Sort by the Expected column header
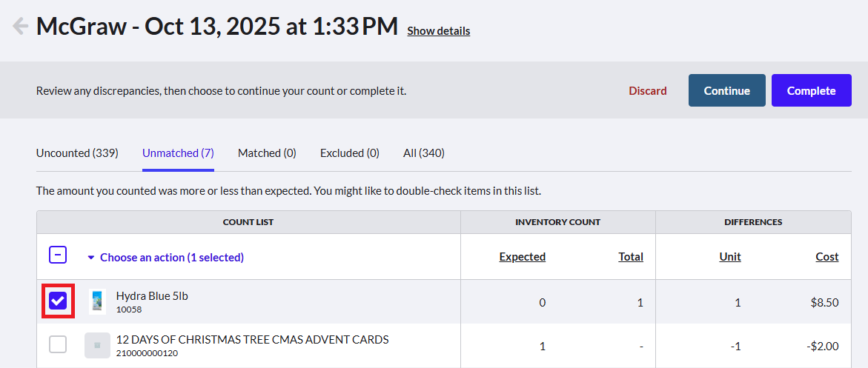The image size is (868, 368). (x=523, y=257)
